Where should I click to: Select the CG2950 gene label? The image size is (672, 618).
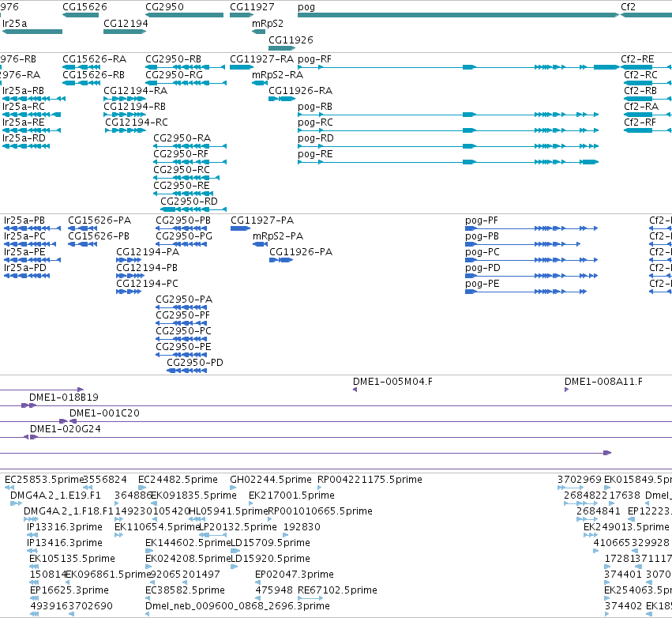[x=164, y=7]
